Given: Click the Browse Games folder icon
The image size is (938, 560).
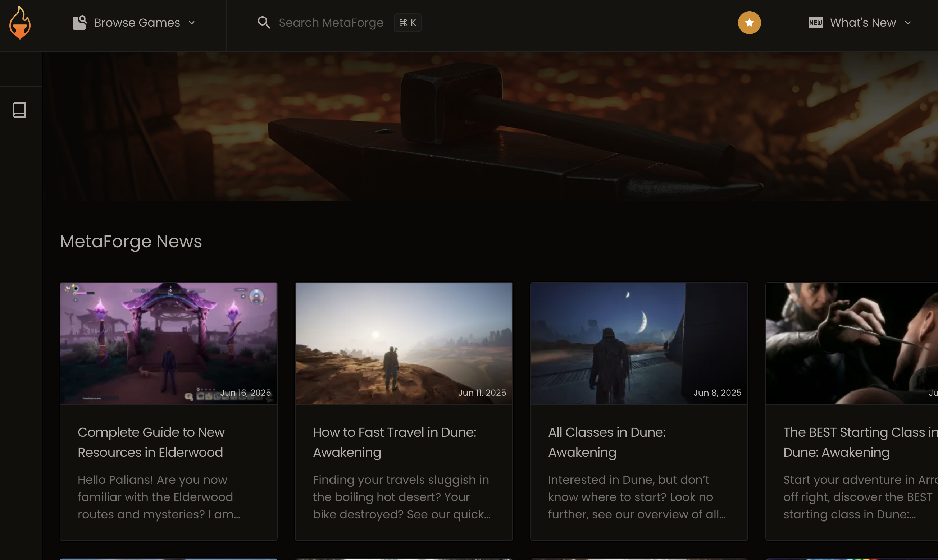Looking at the screenshot, I should coord(80,23).
